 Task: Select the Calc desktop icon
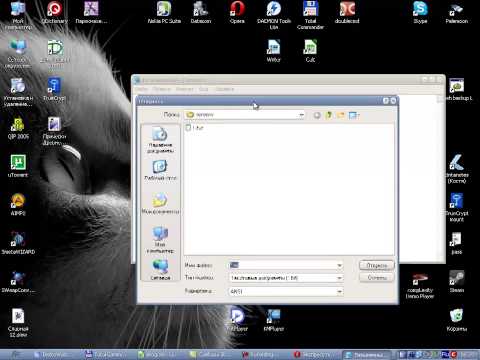point(310,51)
